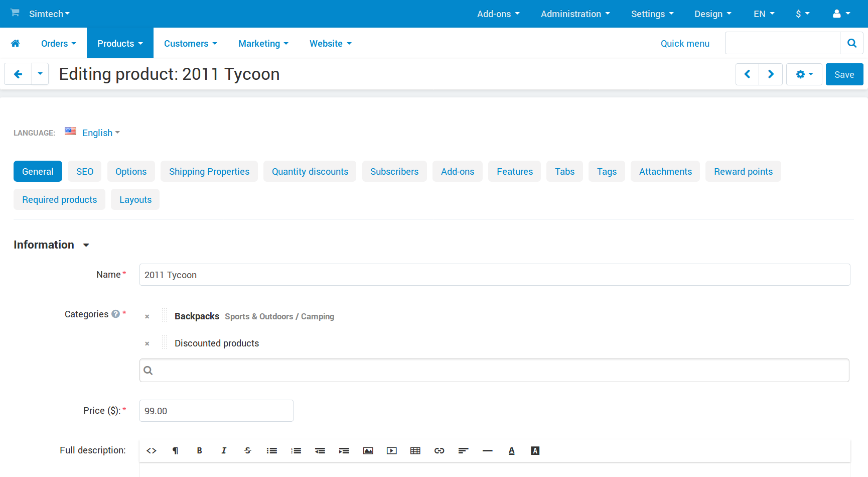The width and height of the screenshot is (868, 477).
Task: Insert an ordered numbered list
Action: 296,451
